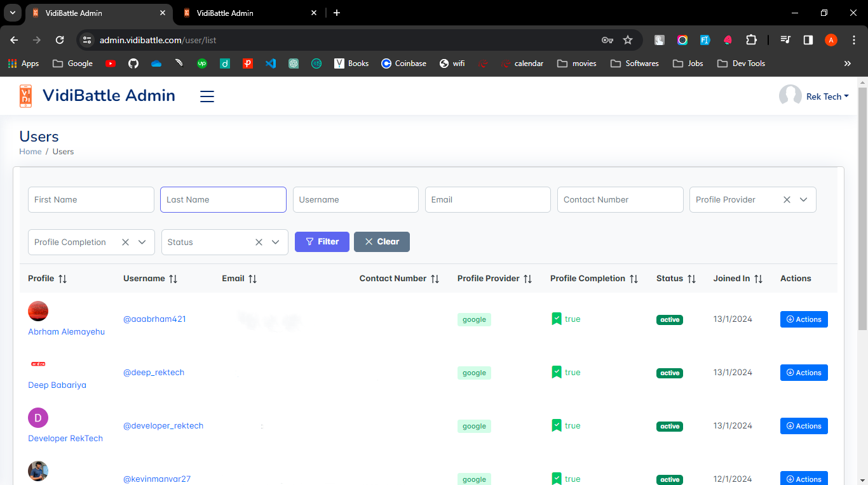Open Chrome profile avatar A
This screenshot has width=868, height=485.
(831, 40)
